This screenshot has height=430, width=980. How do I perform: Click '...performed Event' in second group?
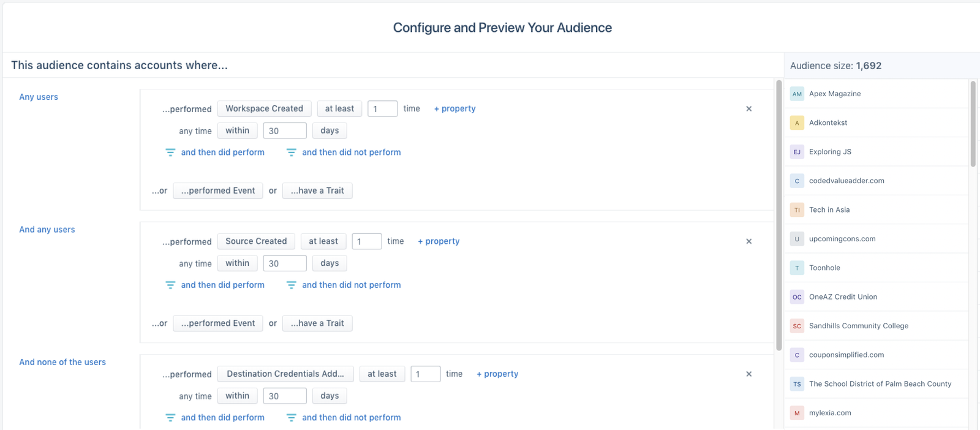coord(218,323)
